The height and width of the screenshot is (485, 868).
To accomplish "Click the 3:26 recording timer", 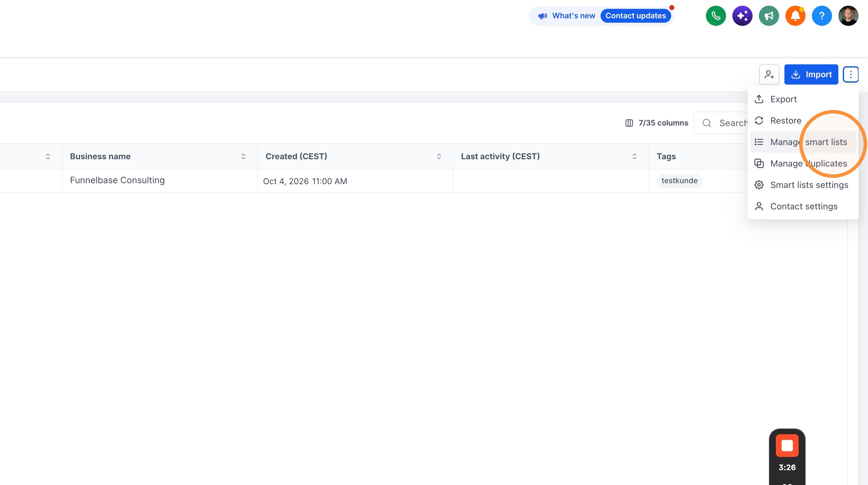I will [x=787, y=467].
